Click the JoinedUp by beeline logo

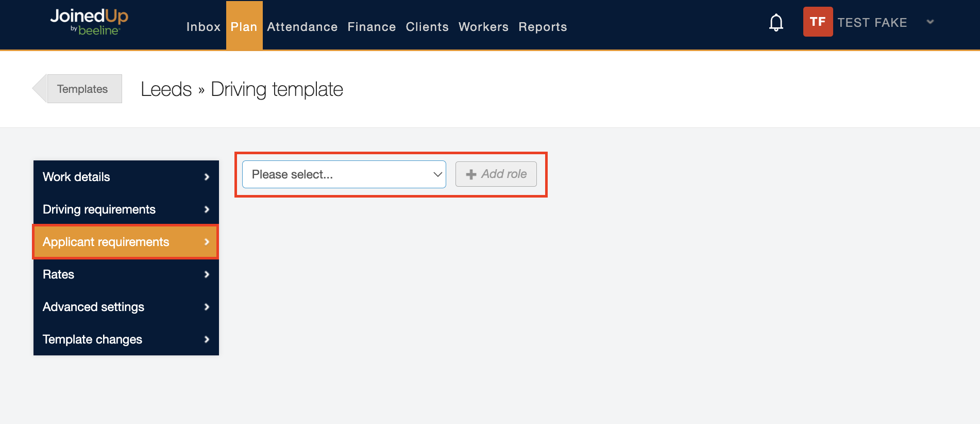(x=89, y=22)
